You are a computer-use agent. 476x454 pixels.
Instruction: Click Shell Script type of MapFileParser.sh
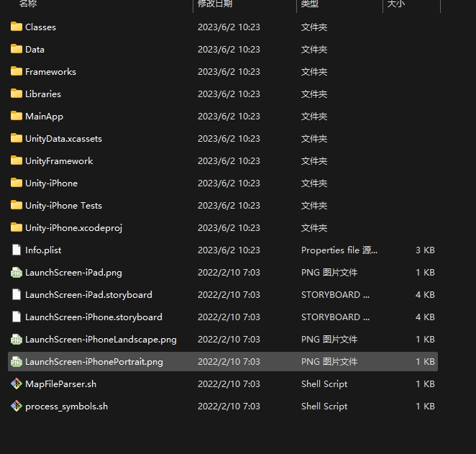pyautogui.click(x=324, y=384)
